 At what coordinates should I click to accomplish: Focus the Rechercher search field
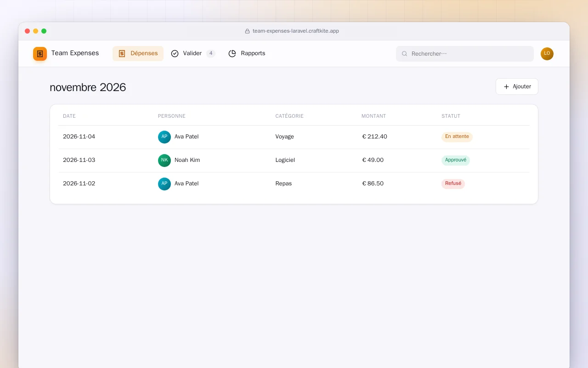(x=465, y=54)
